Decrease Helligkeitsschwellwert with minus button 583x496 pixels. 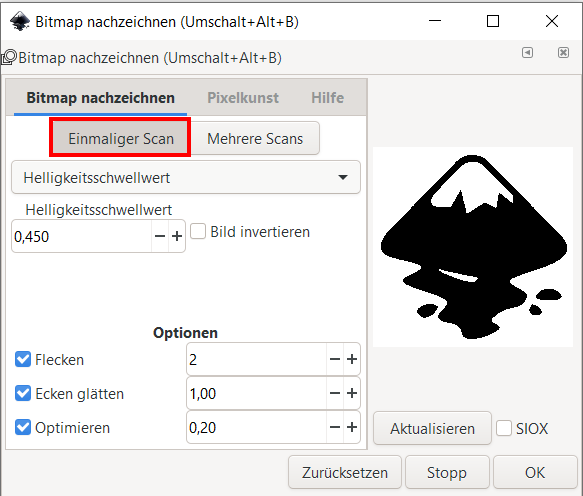coord(160,236)
